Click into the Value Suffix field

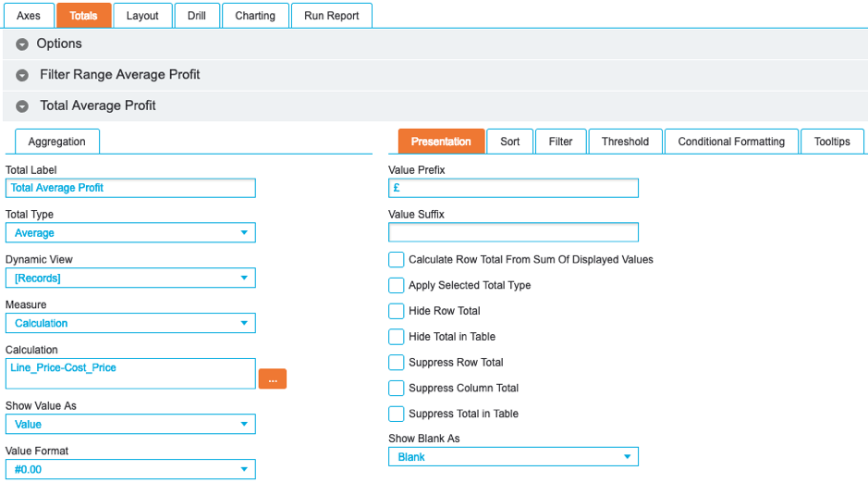tap(513, 232)
